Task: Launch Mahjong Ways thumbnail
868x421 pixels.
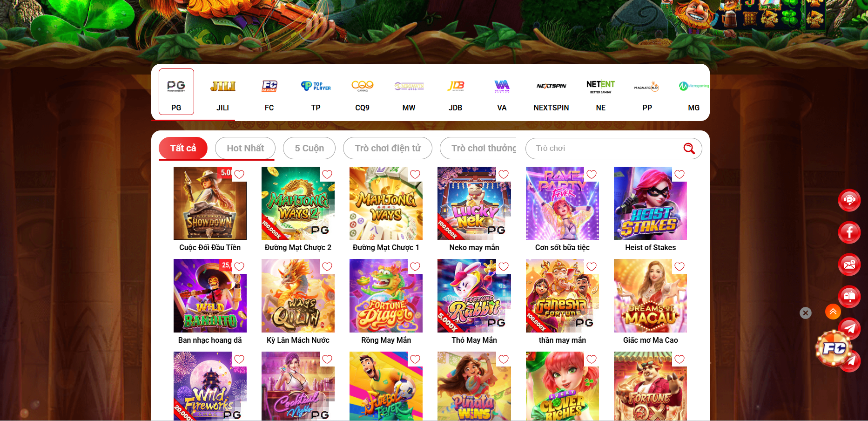Action: click(386, 203)
